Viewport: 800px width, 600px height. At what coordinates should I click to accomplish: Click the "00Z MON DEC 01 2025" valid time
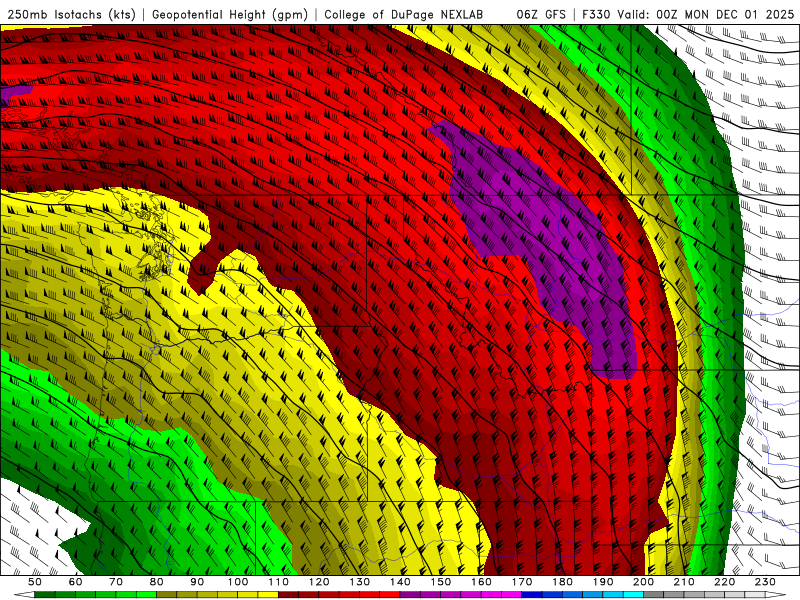(726, 15)
